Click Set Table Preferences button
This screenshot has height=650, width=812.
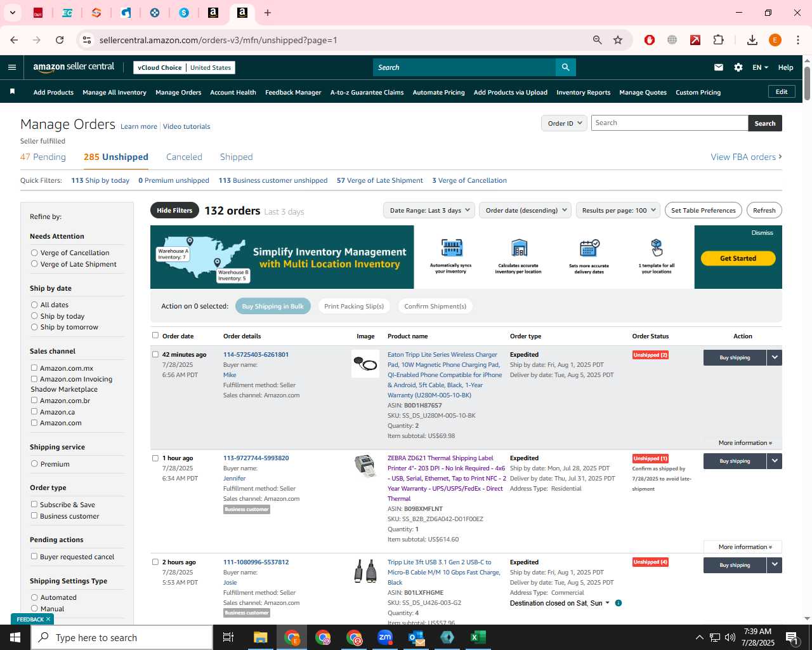[703, 210]
